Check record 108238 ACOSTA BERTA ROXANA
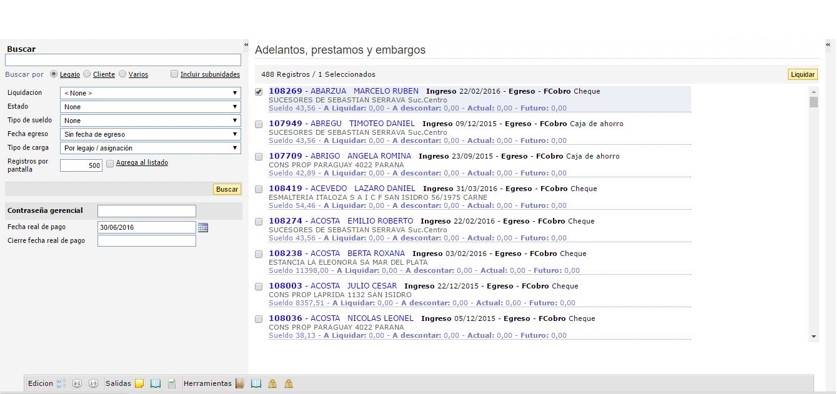The image size is (837, 394). click(259, 254)
